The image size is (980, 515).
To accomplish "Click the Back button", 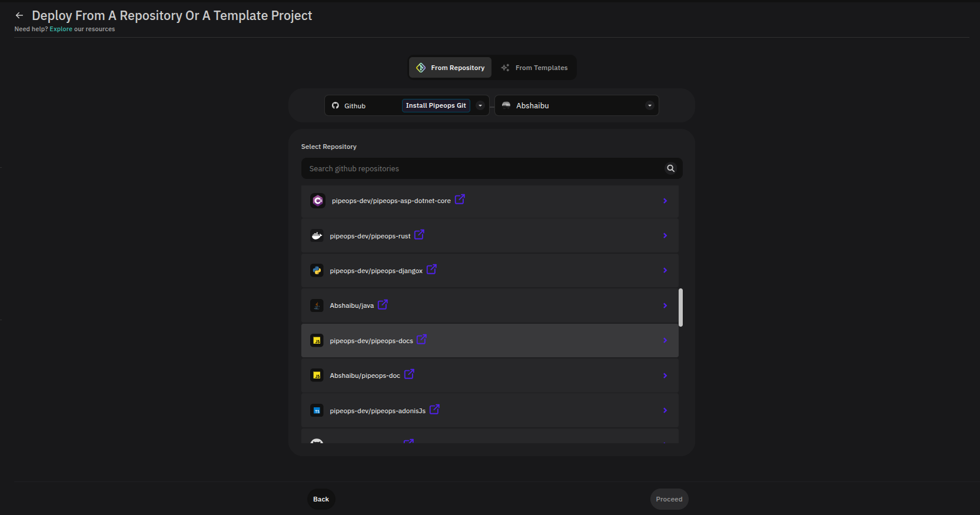I will [x=321, y=499].
